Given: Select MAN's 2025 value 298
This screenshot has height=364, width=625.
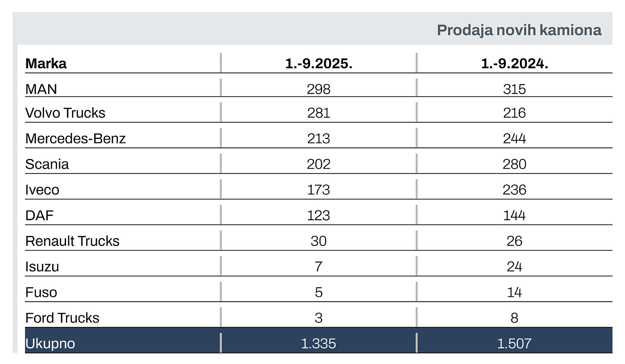Looking at the screenshot, I should coord(318,89).
